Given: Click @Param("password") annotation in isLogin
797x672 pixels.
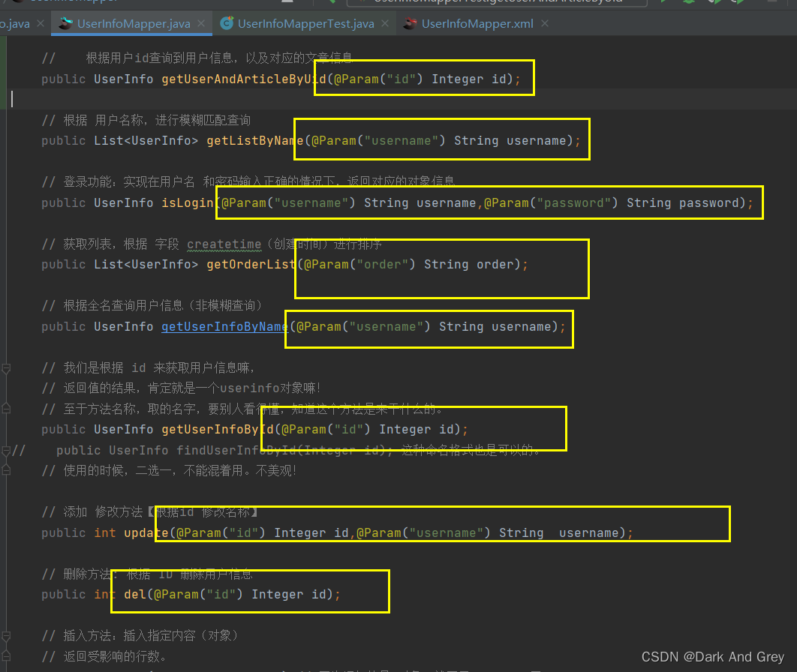Looking at the screenshot, I should coord(551,202).
